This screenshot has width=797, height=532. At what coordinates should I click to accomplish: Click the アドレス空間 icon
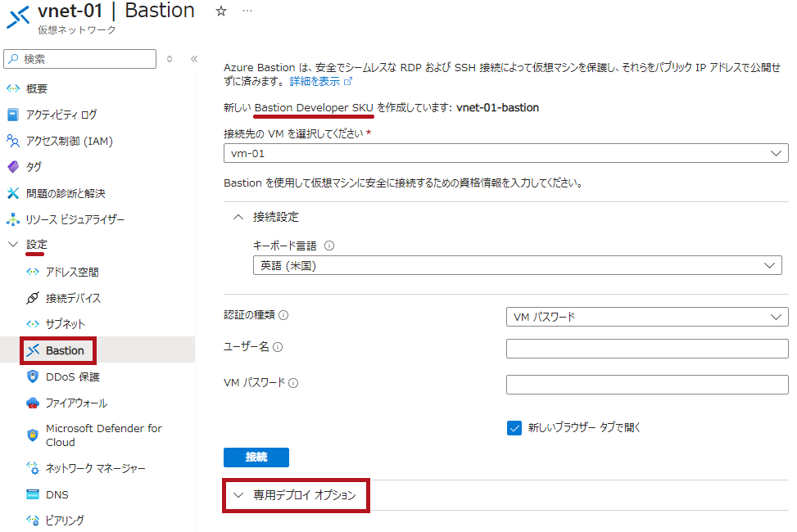coord(33,272)
